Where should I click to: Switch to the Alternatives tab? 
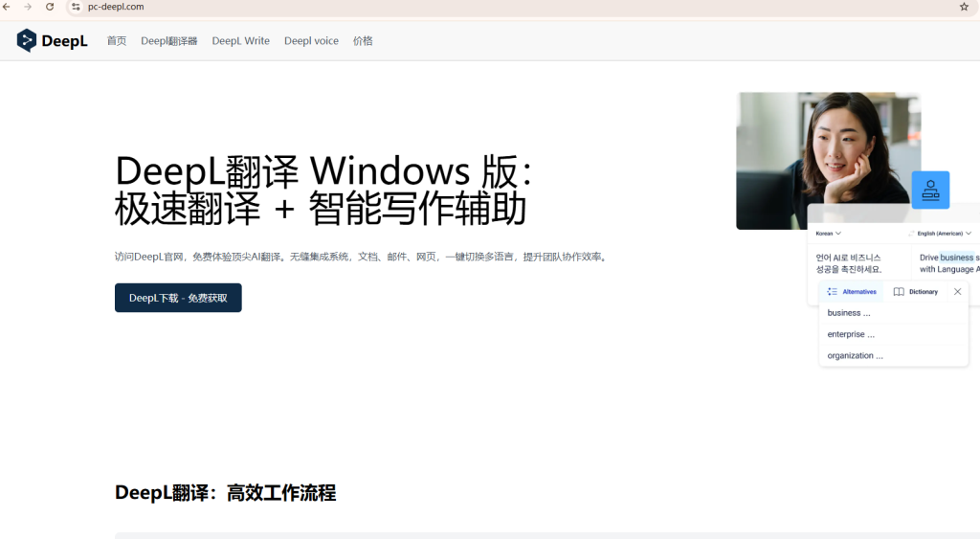click(852, 292)
